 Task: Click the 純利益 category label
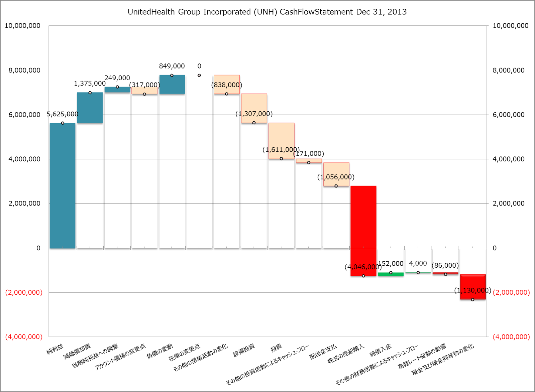coord(55,349)
